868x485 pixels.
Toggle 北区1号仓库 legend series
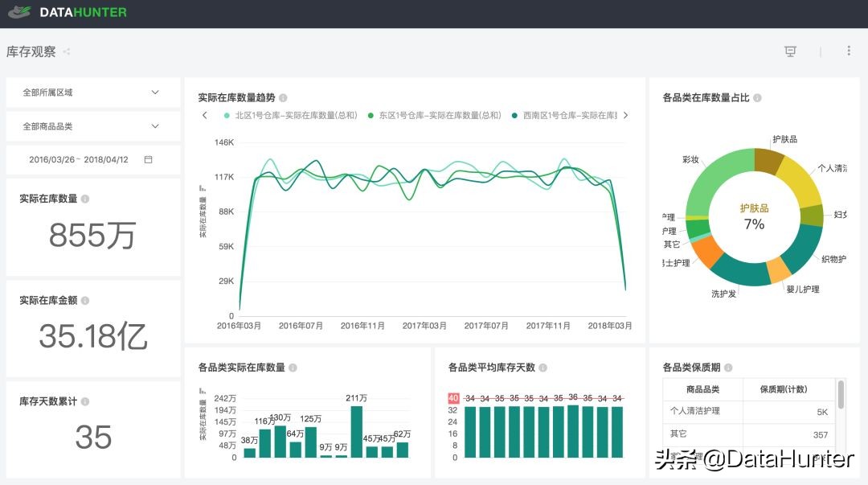(291, 115)
